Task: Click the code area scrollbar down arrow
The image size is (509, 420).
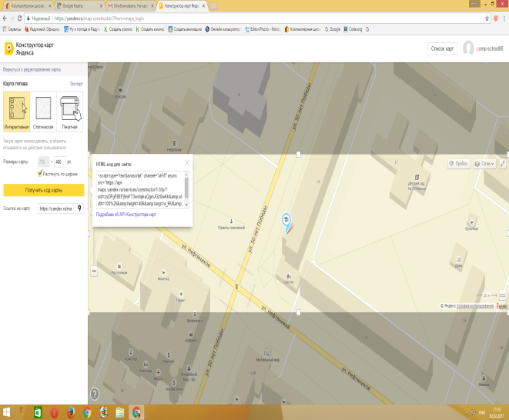Action: pyautogui.click(x=186, y=205)
